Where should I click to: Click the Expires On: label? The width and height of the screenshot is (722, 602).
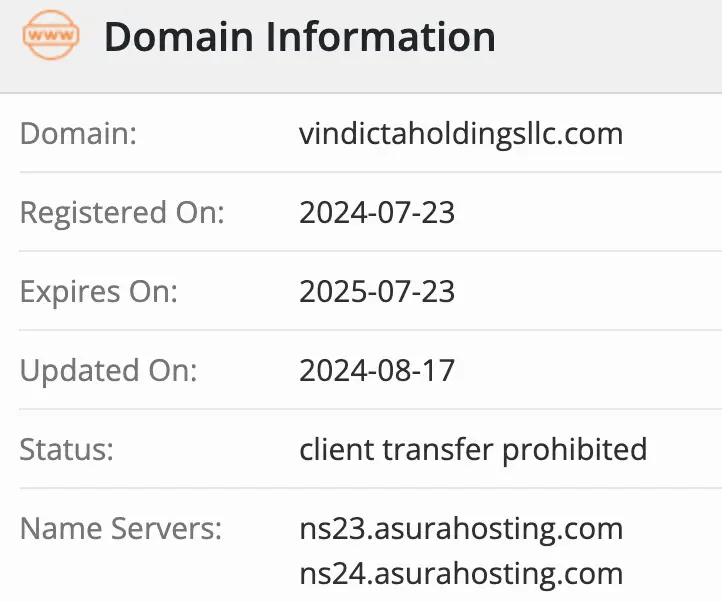pos(98,291)
